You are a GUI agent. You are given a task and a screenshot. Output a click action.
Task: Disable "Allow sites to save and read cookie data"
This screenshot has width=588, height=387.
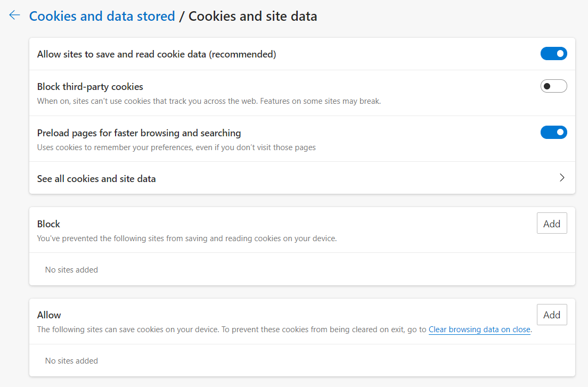554,54
